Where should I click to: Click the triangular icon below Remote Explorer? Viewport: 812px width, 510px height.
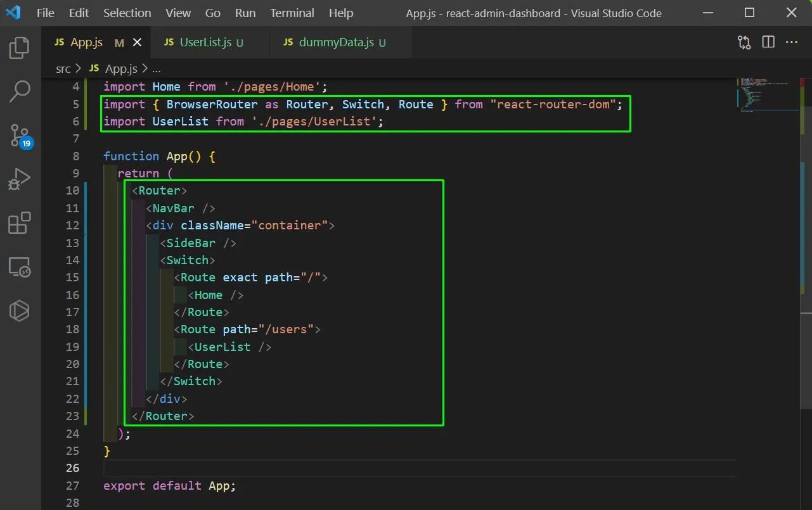(x=20, y=310)
